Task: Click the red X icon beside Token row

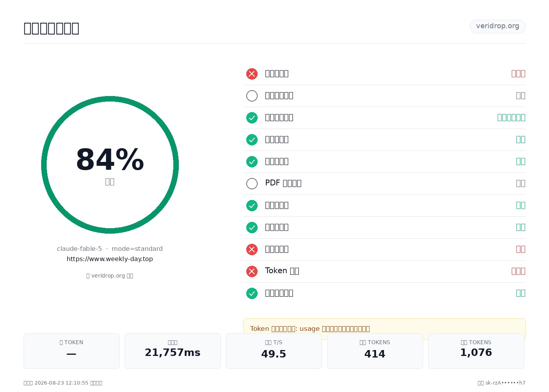Action: click(x=252, y=271)
